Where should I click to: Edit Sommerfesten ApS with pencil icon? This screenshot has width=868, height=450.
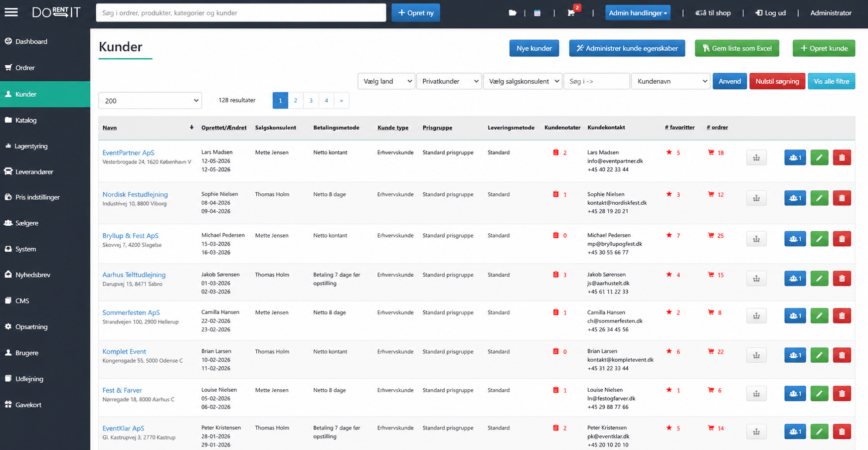point(819,316)
